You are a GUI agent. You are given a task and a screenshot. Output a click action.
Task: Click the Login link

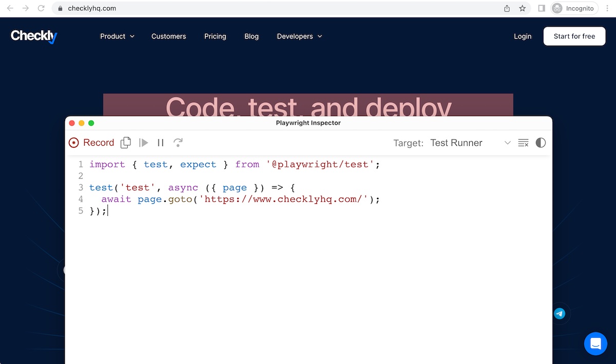[x=523, y=36]
